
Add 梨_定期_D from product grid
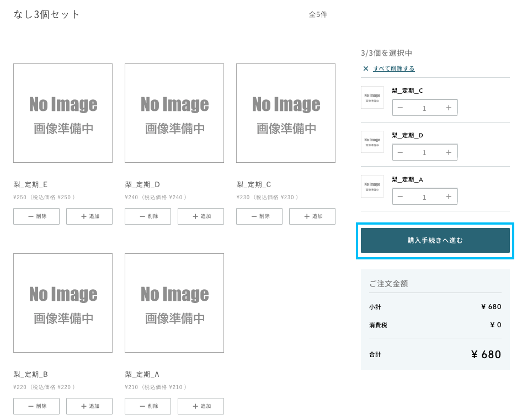coord(201,216)
